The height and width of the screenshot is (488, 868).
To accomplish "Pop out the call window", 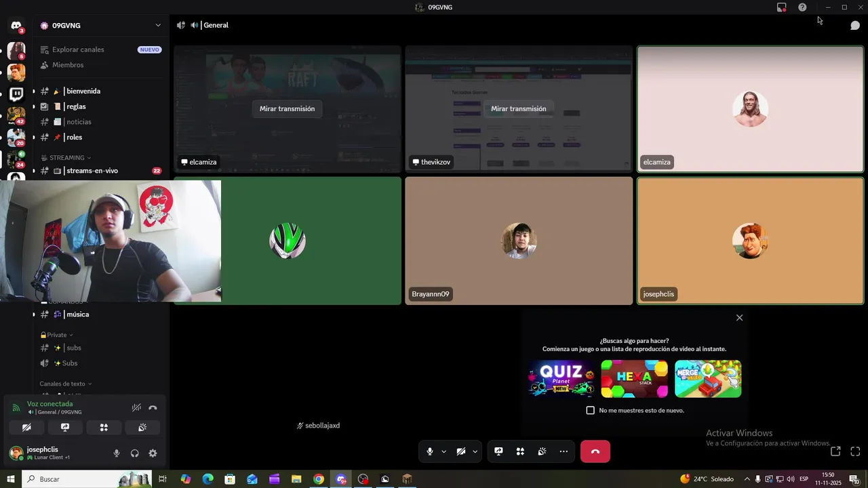I will click(835, 451).
